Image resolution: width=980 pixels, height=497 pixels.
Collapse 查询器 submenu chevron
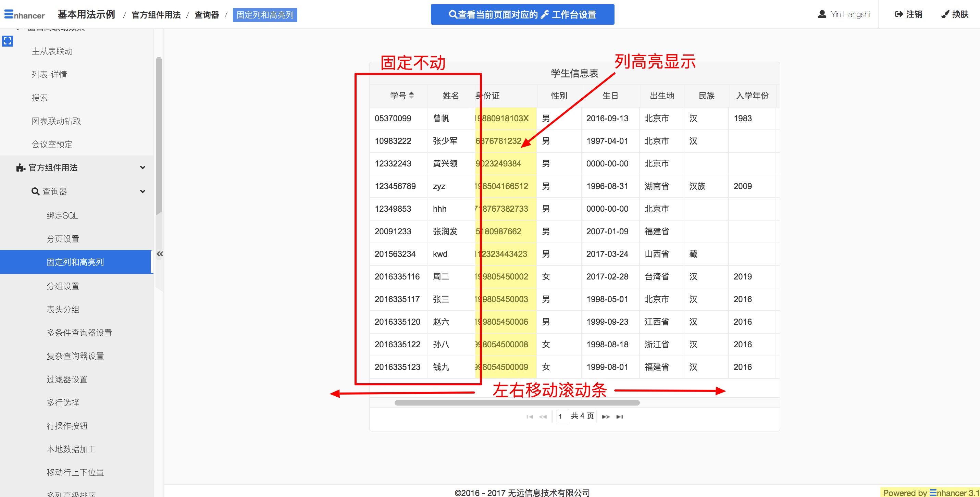tap(142, 191)
